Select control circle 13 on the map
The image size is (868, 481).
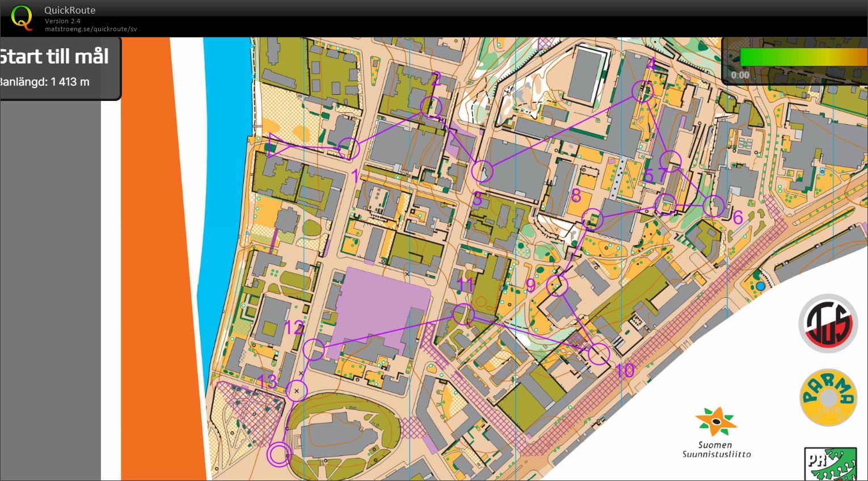(296, 391)
